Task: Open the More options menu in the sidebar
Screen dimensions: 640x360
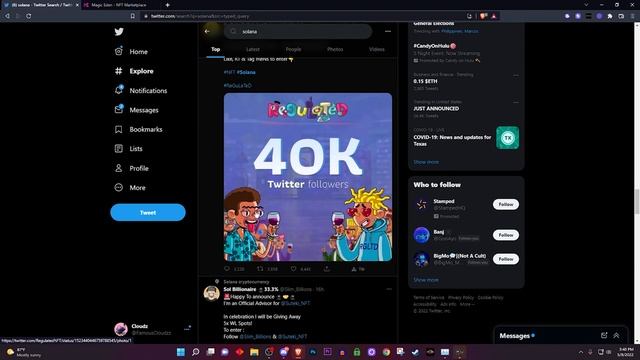Action: coord(130,188)
